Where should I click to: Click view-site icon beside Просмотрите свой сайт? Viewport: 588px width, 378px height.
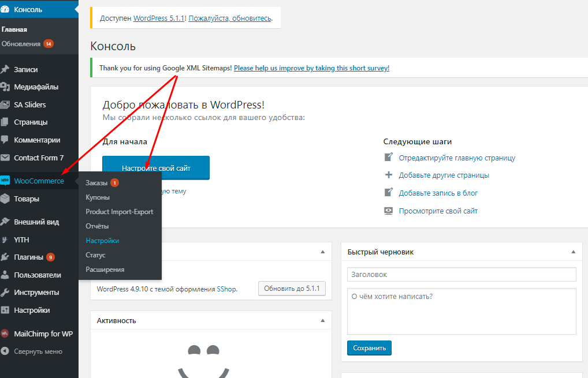[389, 211]
